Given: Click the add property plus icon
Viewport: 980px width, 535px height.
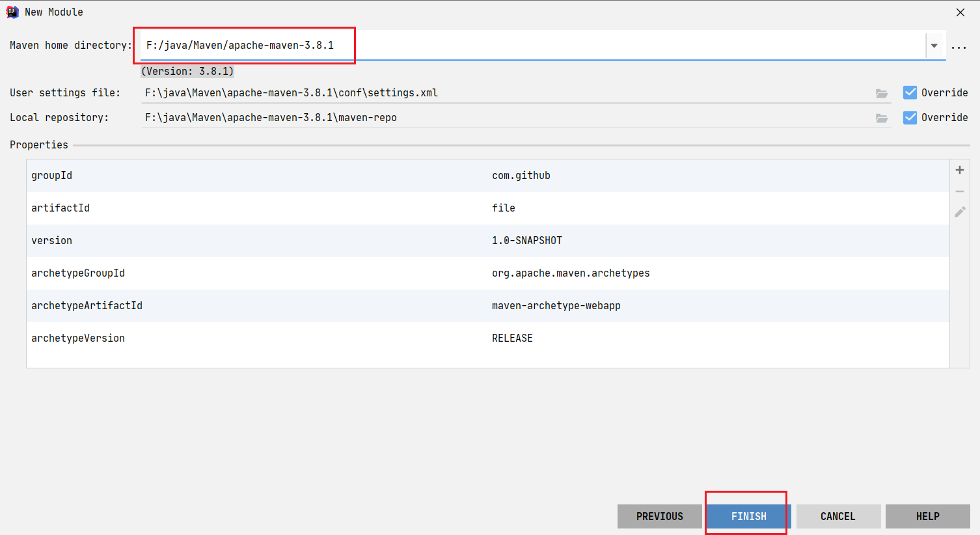Looking at the screenshot, I should 959,170.
